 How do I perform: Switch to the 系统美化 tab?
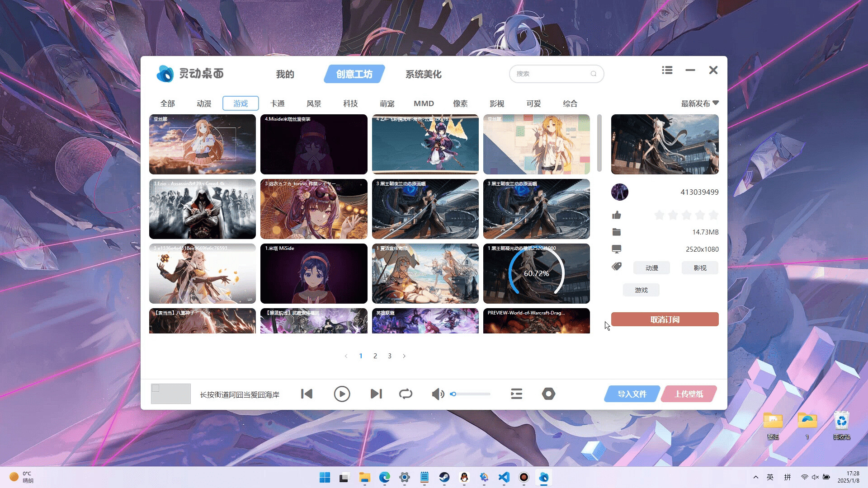pyautogui.click(x=423, y=74)
